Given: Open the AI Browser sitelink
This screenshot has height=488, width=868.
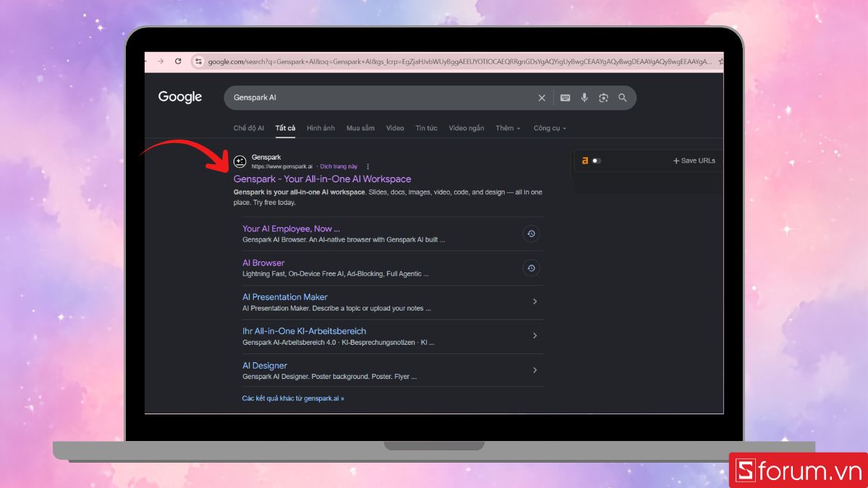Looking at the screenshot, I should point(263,262).
